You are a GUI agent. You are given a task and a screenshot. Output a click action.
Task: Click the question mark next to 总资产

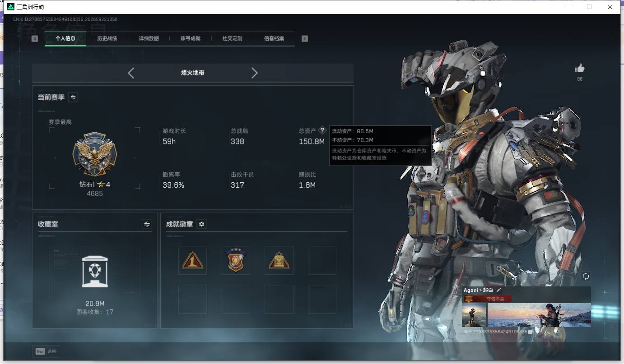coord(322,130)
